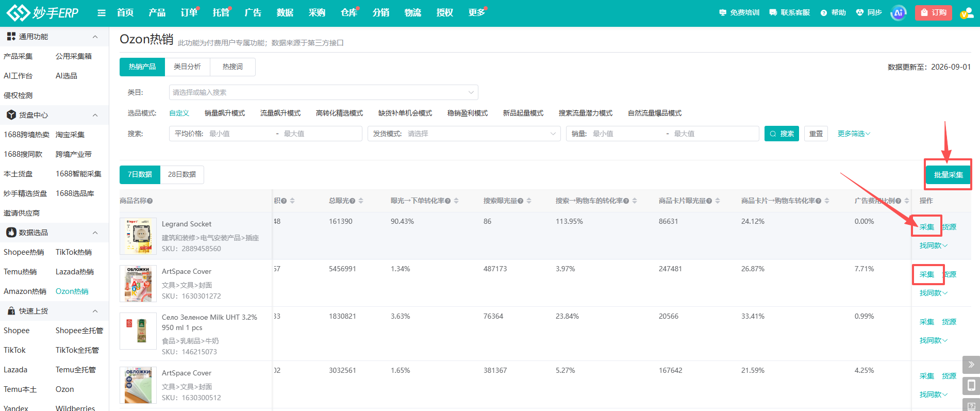Click the mobile phone floating icon
The width and height of the screenshot is (980, 411).
pyautogui.click(x=971, y=385)
